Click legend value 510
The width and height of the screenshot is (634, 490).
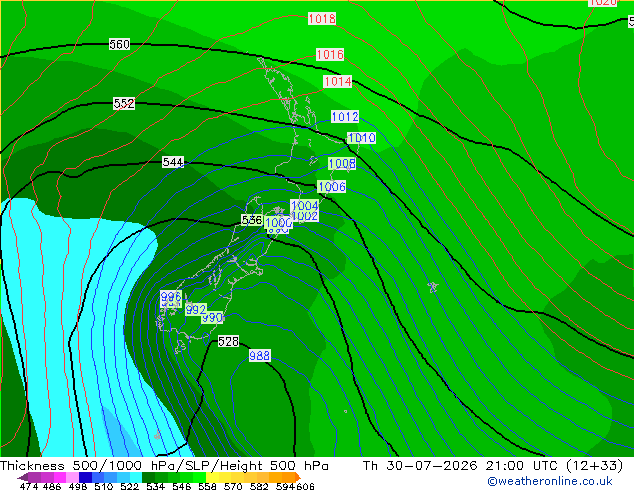pos(104,486)
